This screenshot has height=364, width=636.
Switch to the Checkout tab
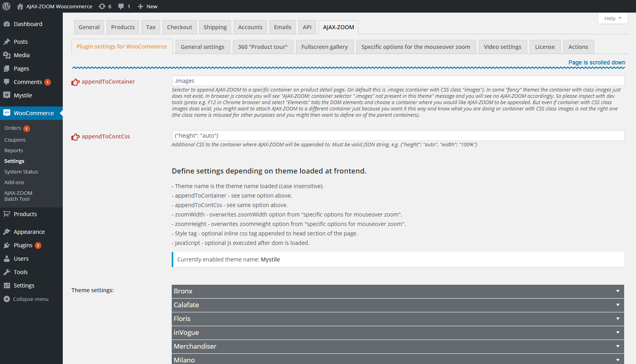[x=180, y=27]
